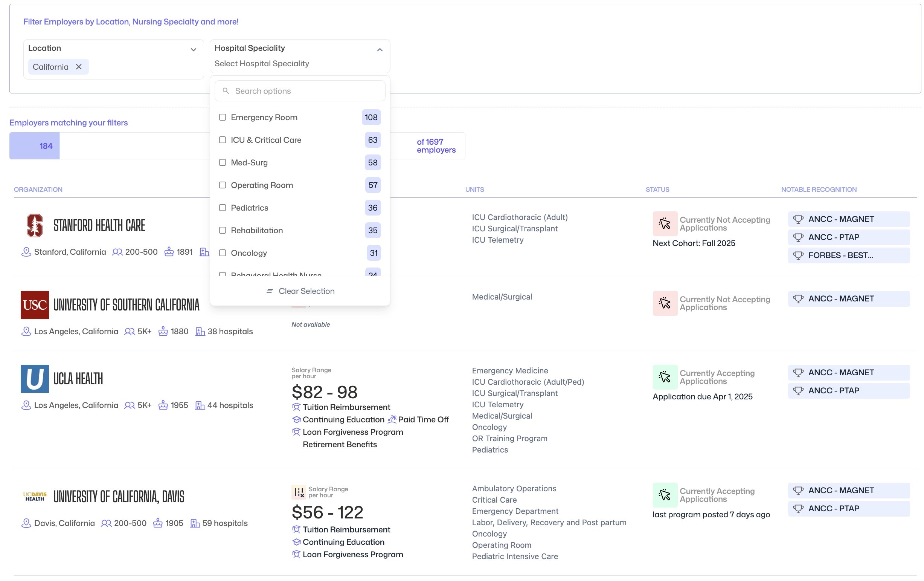Click the Stanford Health Care tree logo
The height and width of the screenshot is (581, 924).
coord(35,225)
